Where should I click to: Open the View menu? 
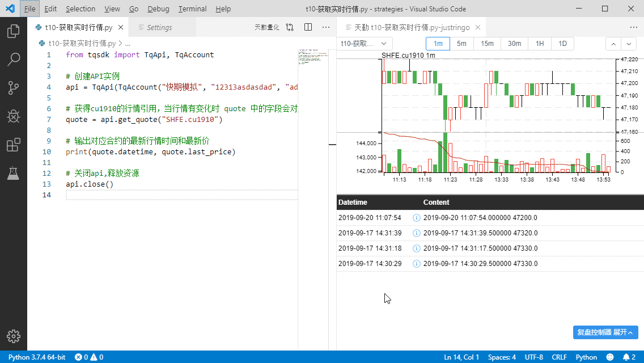pyautogui.click(x=112, y=9)
